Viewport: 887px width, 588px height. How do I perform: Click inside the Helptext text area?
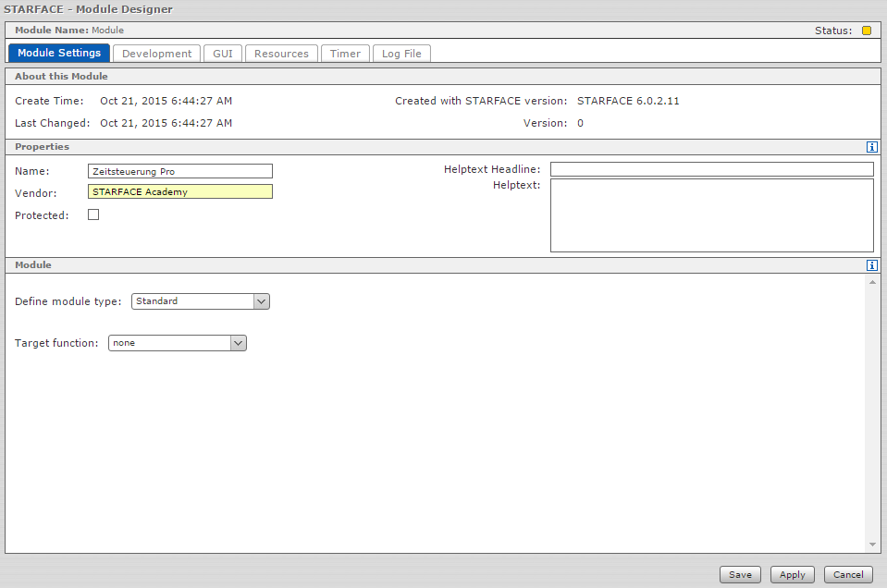tap(711, 215)
